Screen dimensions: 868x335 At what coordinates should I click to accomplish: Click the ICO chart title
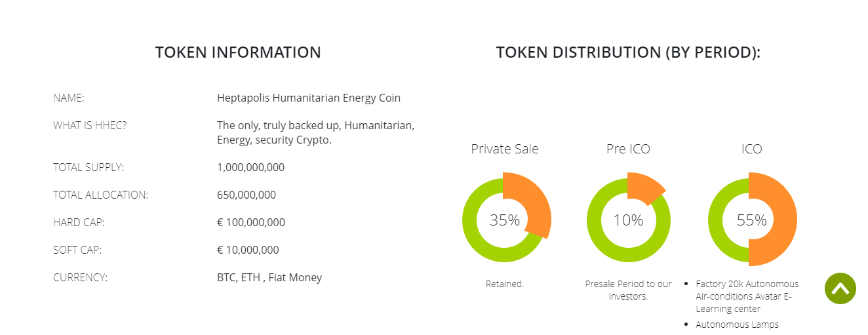point(752,149)
